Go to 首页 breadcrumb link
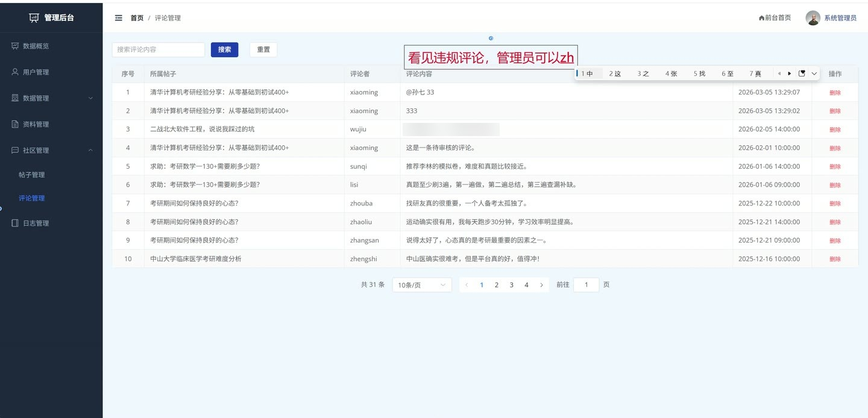 (137, 18)
